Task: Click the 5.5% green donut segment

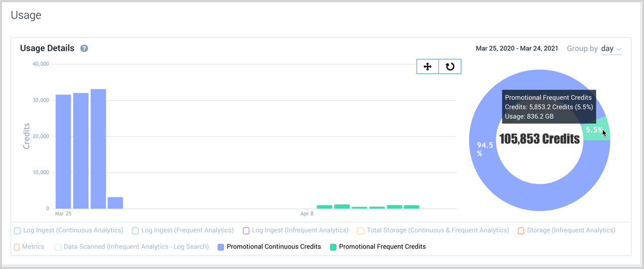Action: point(595,130)
